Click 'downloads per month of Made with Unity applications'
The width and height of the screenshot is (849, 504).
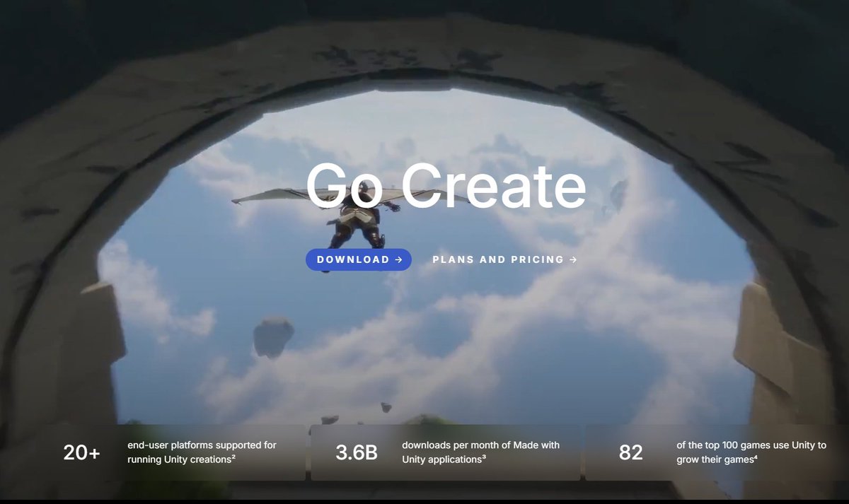480,452
